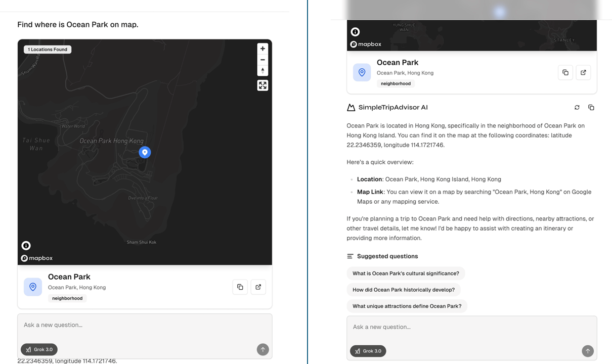The image size is (612, 364).
Task: Open Ocean Park externally from left card
Action: [x=258, y=287]
